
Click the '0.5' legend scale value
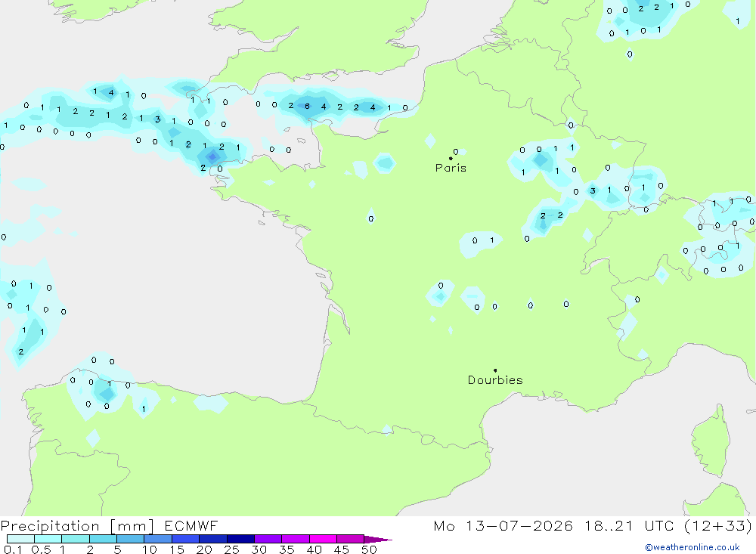coord(41,549)
